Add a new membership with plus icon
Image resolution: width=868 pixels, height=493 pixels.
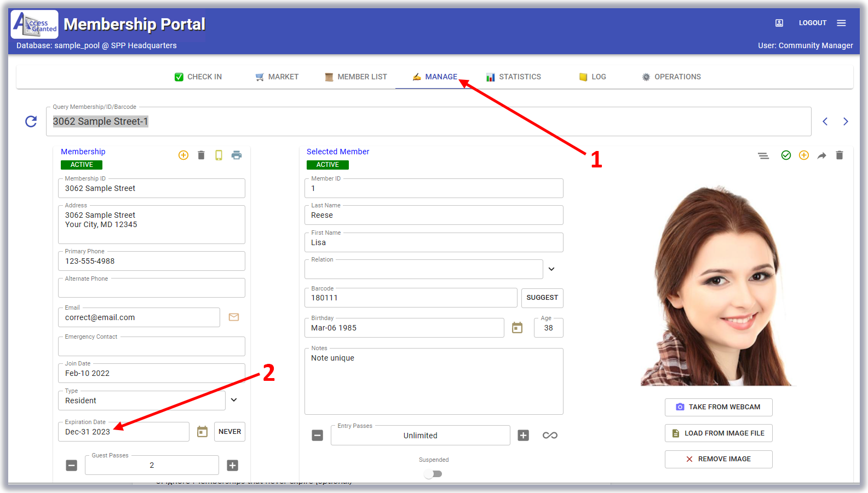[183, 155]
